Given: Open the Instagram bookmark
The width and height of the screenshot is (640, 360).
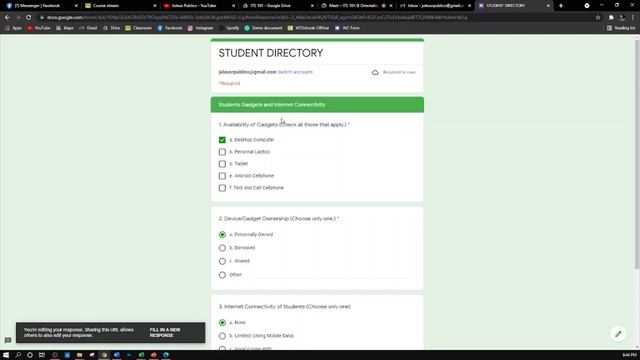Looking at the screenshot, I should click(200, 28).
